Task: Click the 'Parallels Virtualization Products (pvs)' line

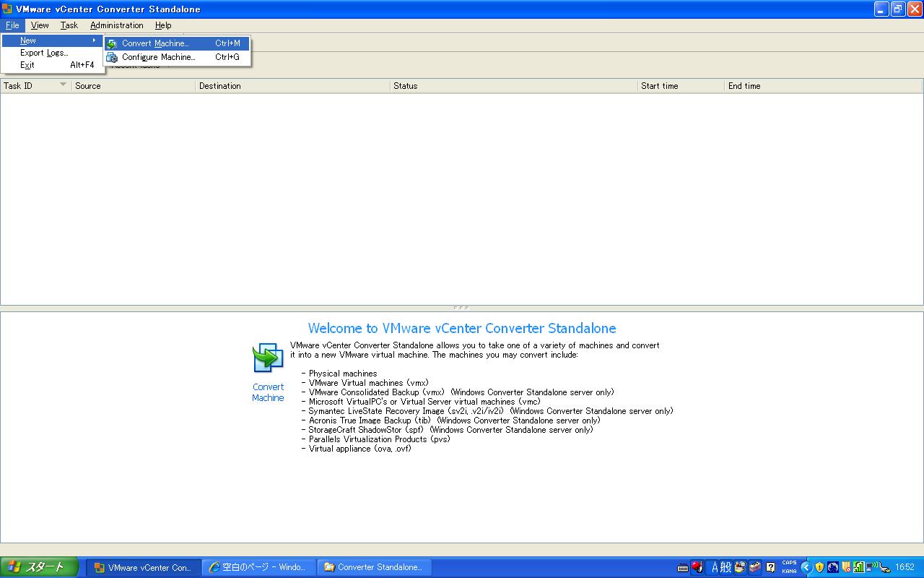Action: 379,439
